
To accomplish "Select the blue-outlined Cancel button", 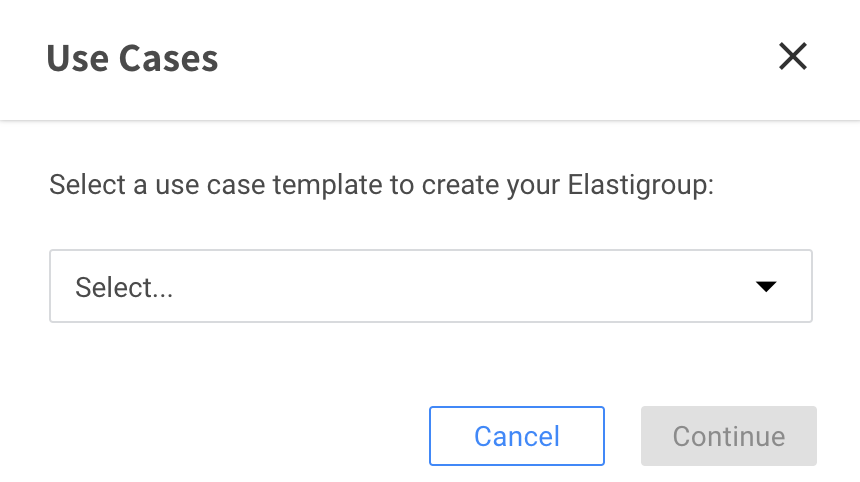I will [x=516, y=436].
